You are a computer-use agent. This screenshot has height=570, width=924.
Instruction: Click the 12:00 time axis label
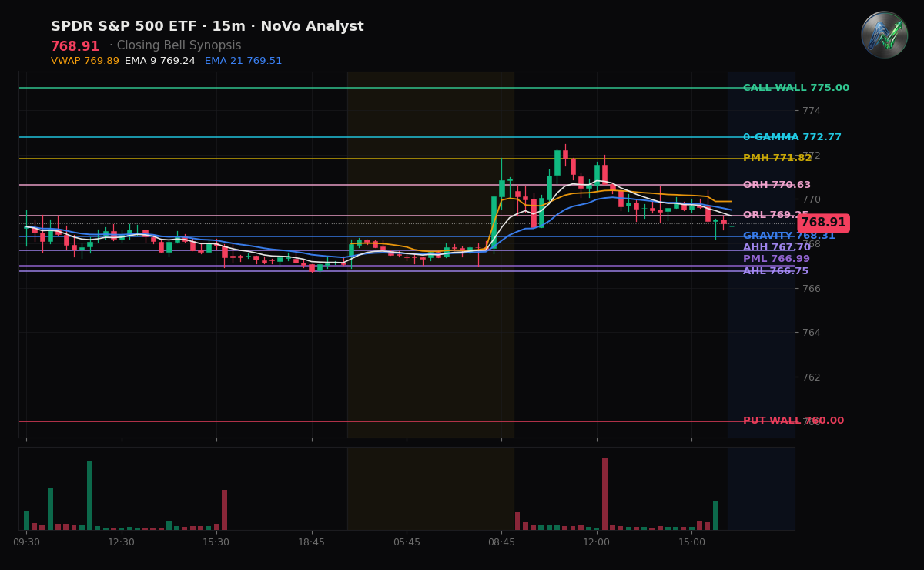tap(596, 542)
